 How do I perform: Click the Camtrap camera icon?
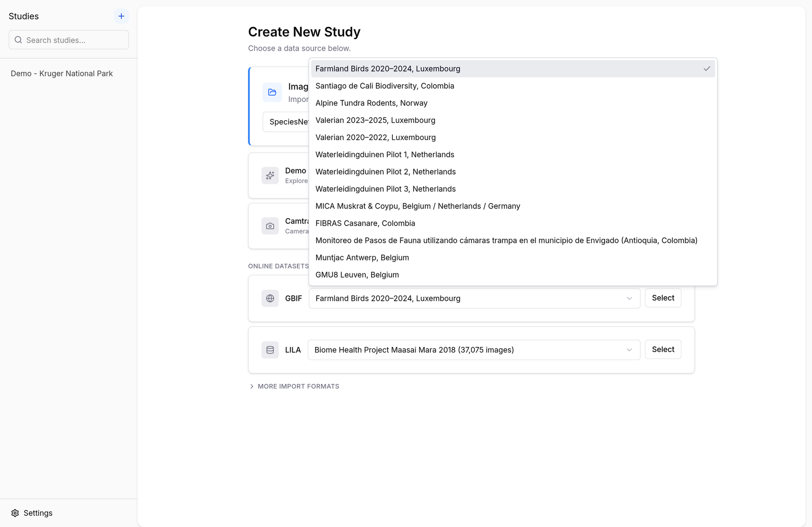270,226
